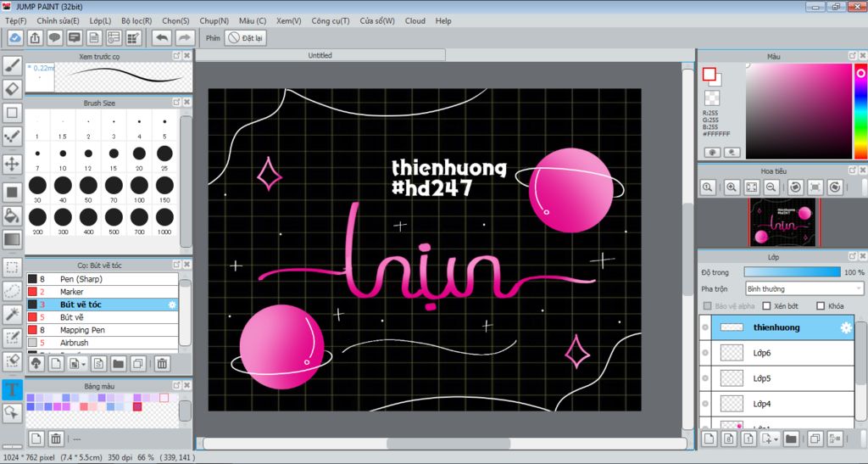Select the Magic Wand tool

12,314
